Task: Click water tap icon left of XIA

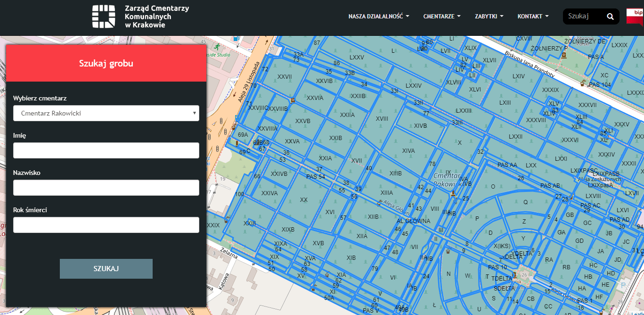Action: tap(327, 274)
